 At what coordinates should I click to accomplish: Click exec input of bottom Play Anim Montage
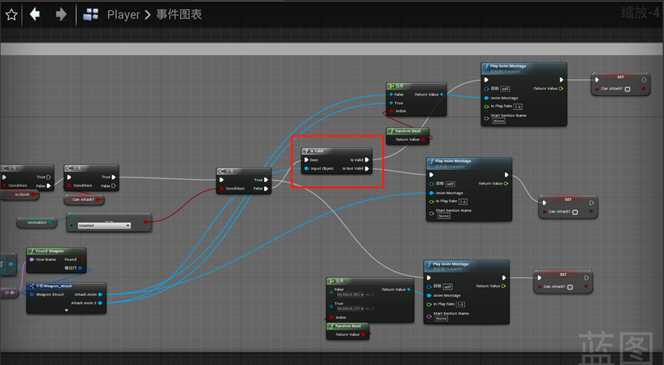click(x=429, y=278)
